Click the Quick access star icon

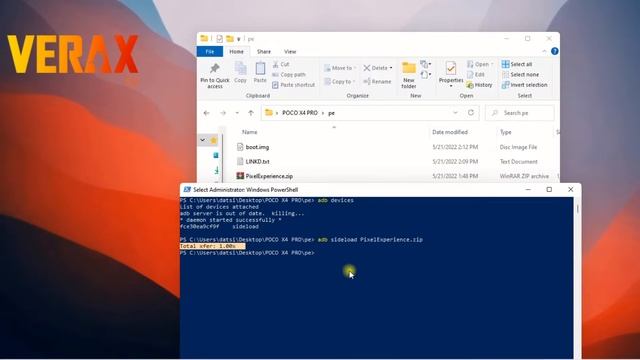[x=213, y=140]
